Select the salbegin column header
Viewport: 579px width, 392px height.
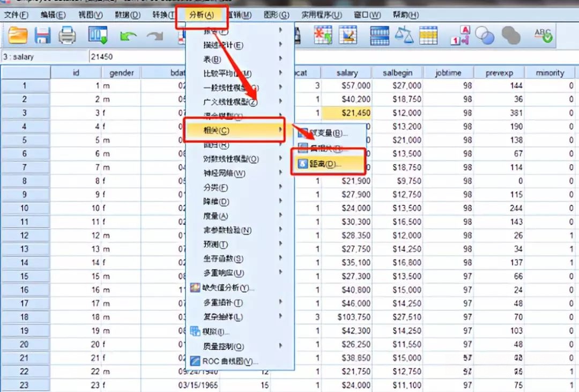point(397,73)
